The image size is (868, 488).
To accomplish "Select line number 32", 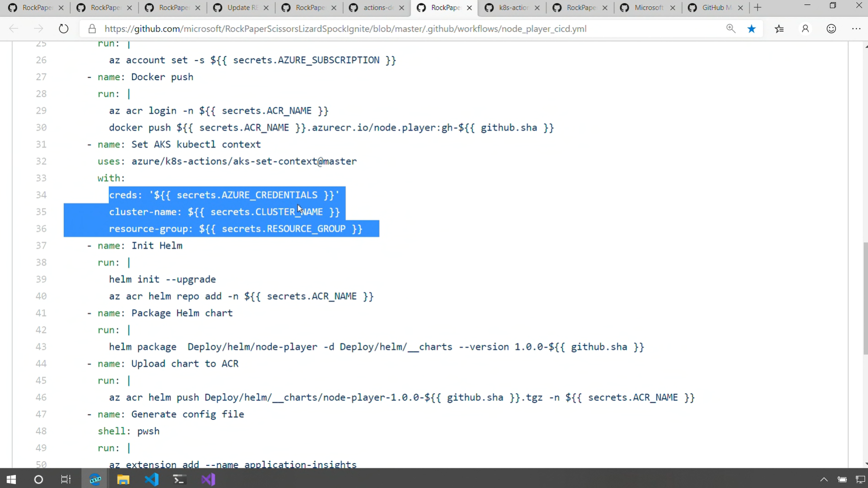I will 41,161.
